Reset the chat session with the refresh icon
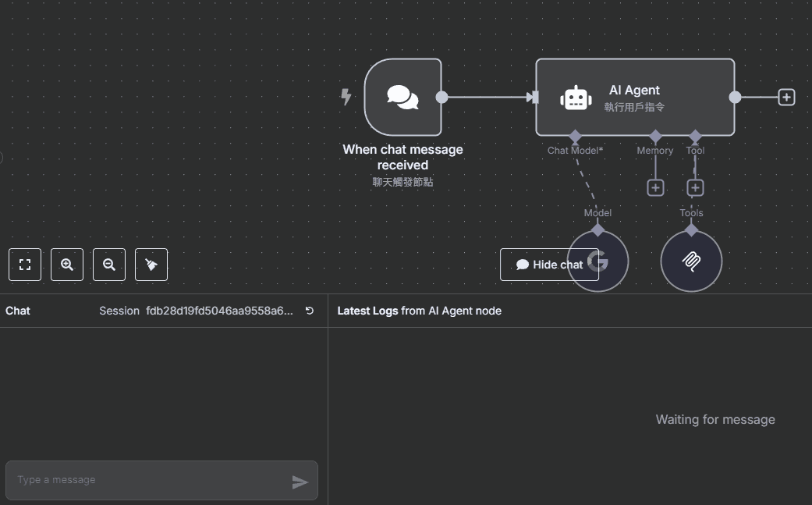812x505 pixels. 310,311
